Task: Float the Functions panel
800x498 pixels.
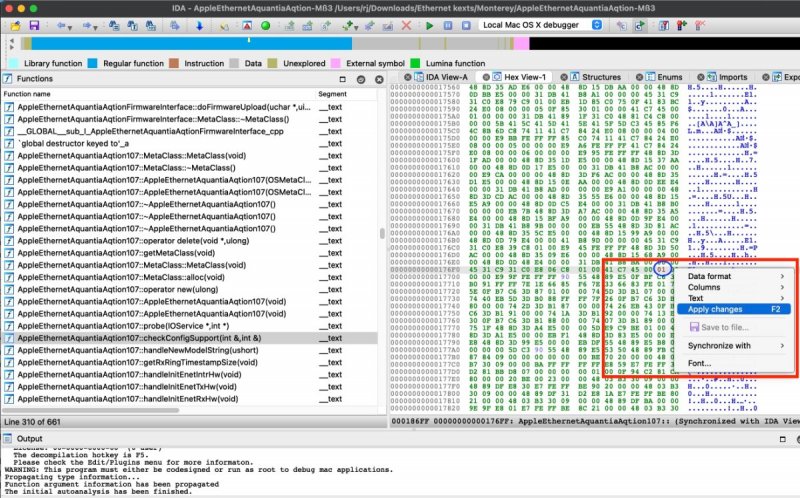Action: pos(342,79)
